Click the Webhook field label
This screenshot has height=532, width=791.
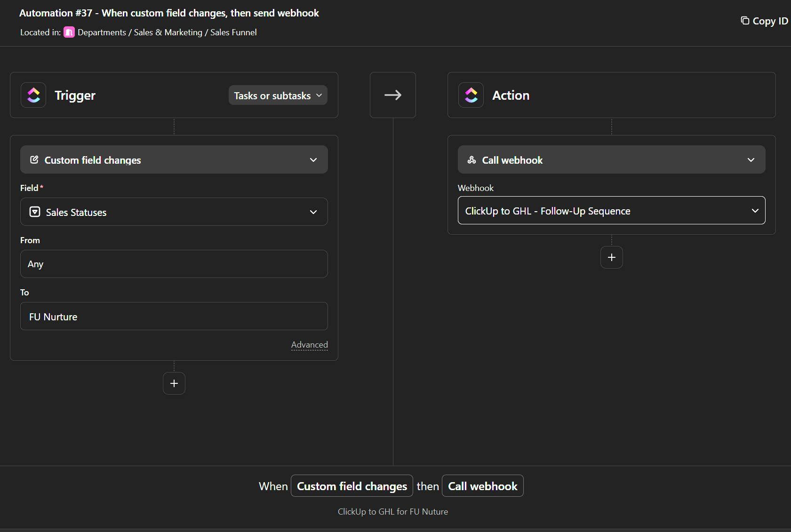tap(476, 188)
